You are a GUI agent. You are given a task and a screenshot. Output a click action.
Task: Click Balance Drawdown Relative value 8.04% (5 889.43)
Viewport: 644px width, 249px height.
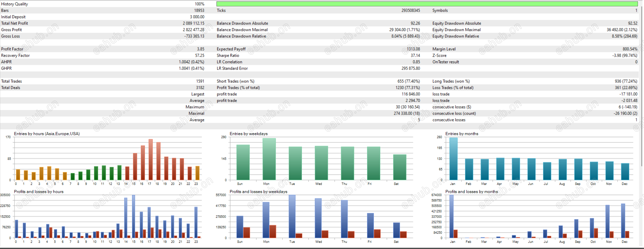[406, 36]
